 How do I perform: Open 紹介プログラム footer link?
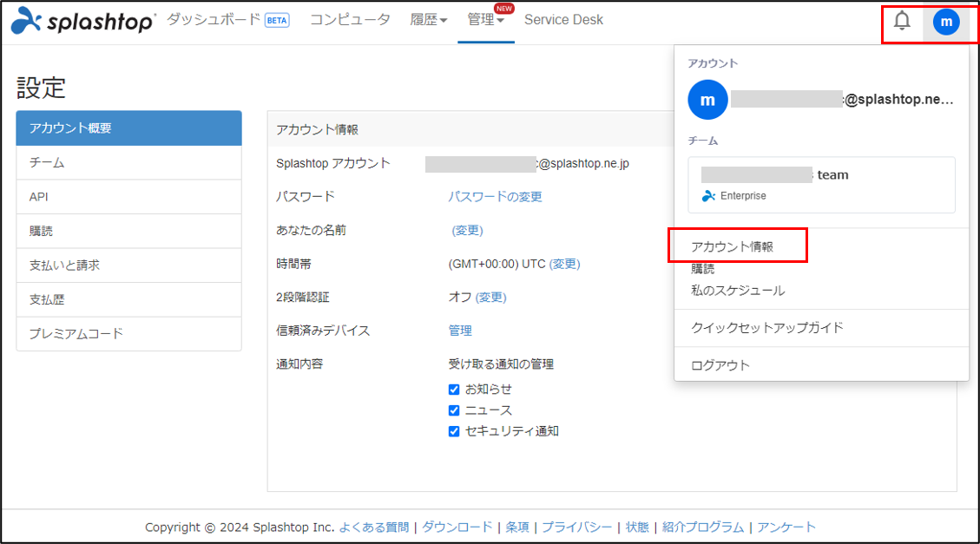pos(702,528)
